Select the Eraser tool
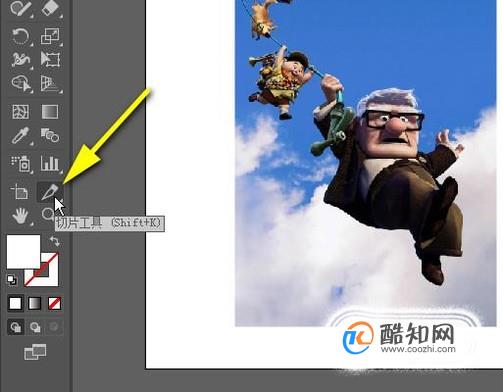The height and width of the screenshot is (392, 503). 50,8
